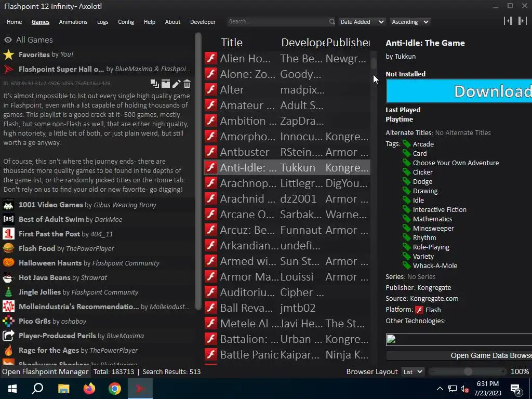This screenshot has height=399, width=532.
Task: Open Browser Layout List dropdown
Action: [x=413, y=372]
